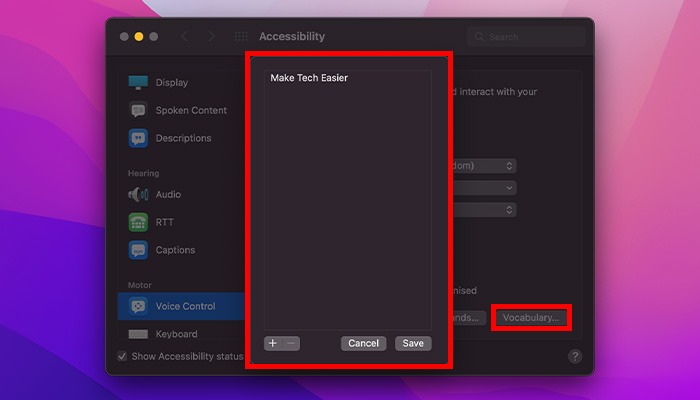
Task: Click the Keyboard icon in the sidebar
Action: (x=138, y=334)
